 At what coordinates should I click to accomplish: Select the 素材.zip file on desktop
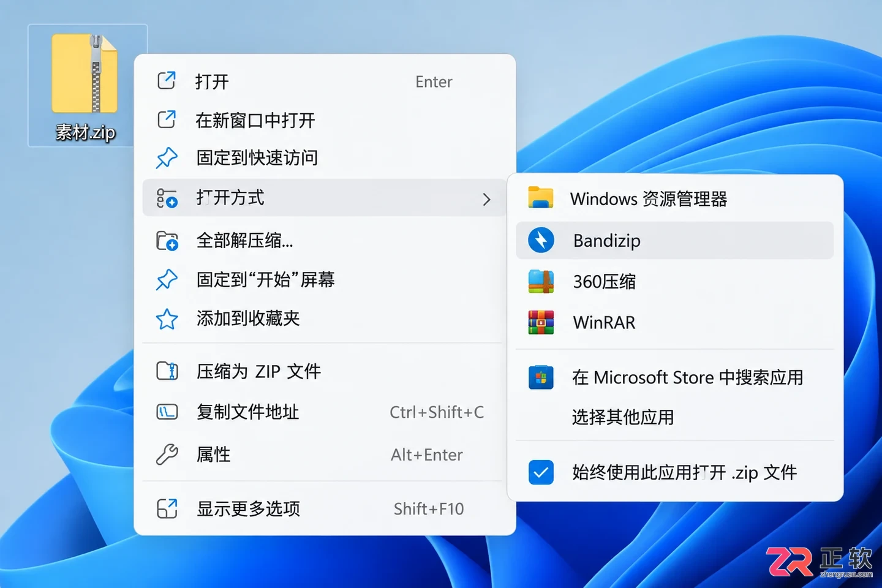click(87, 86)
